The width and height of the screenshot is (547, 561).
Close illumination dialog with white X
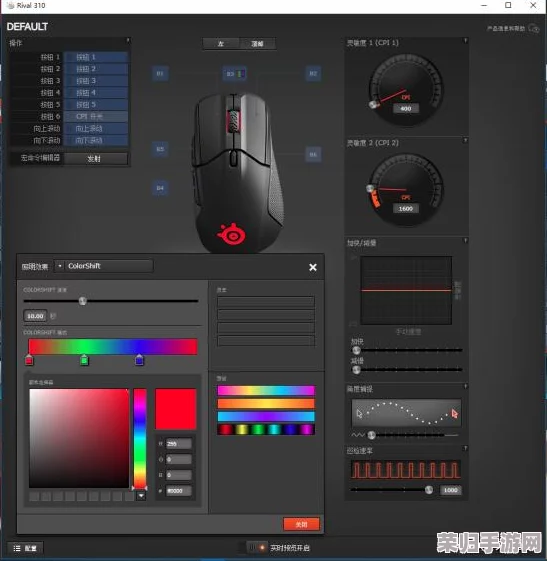point(313,267)
